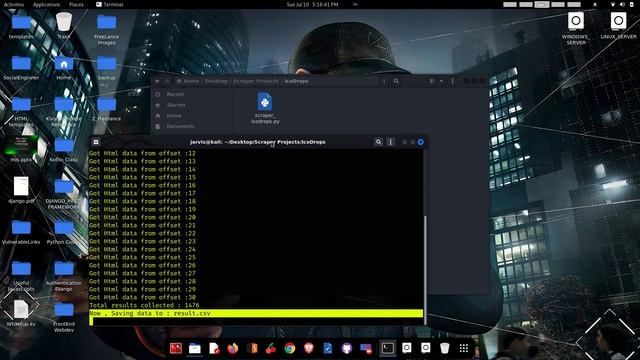
Task: Click the new tab icon in terminal title bar
Action: pos(96,142)
